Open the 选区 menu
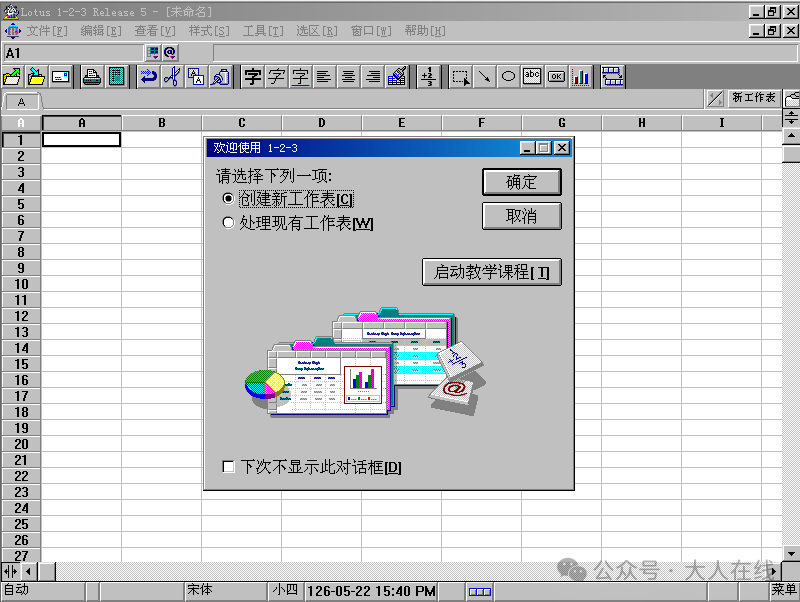Image resolution: width=800 pixels, height=602 pixels. coord(317,31)
